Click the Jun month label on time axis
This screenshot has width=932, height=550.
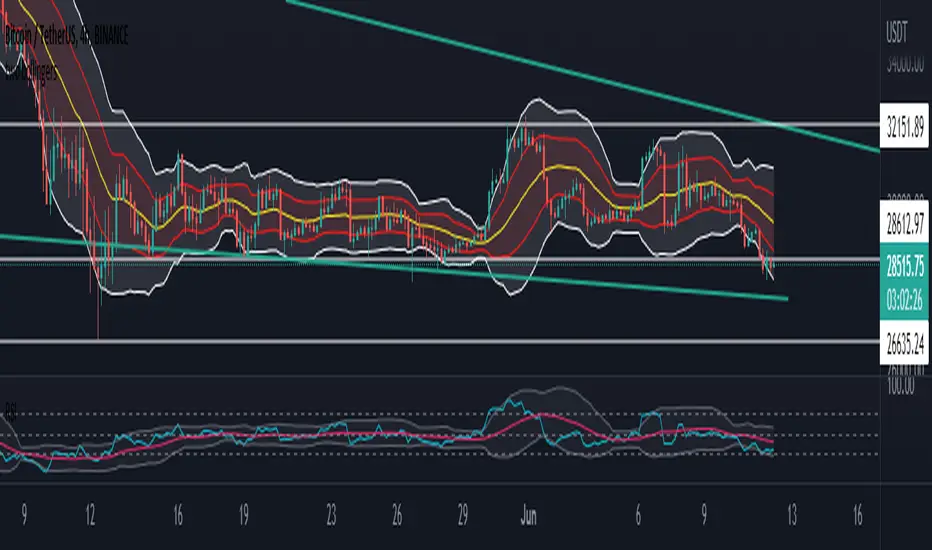click(x=528, y=516)
